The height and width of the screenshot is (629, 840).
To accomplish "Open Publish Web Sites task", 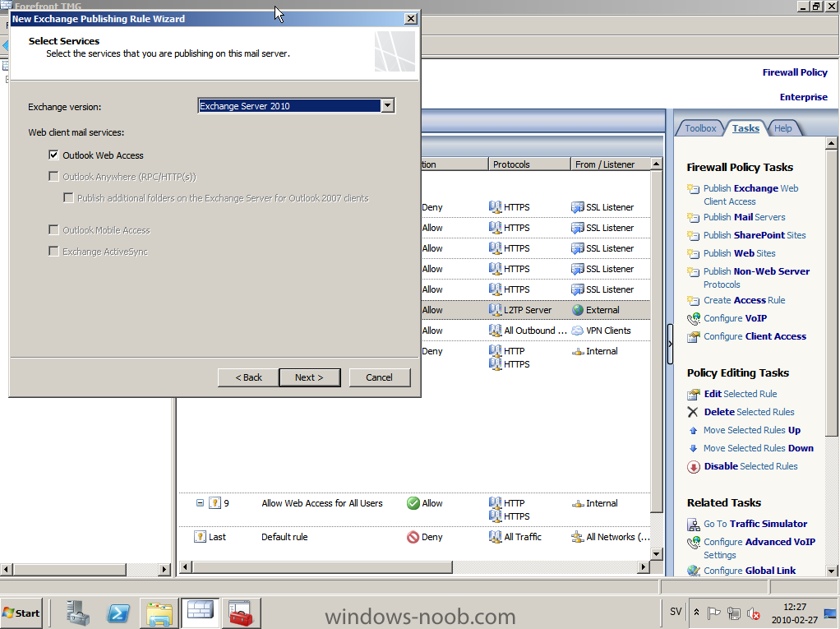I will coord(739,253).
